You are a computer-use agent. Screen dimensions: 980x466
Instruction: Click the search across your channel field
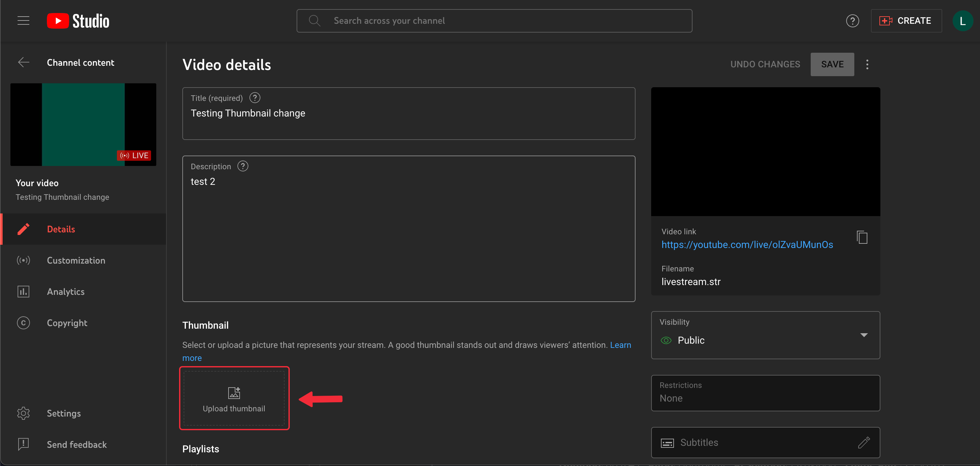point(494,21)
